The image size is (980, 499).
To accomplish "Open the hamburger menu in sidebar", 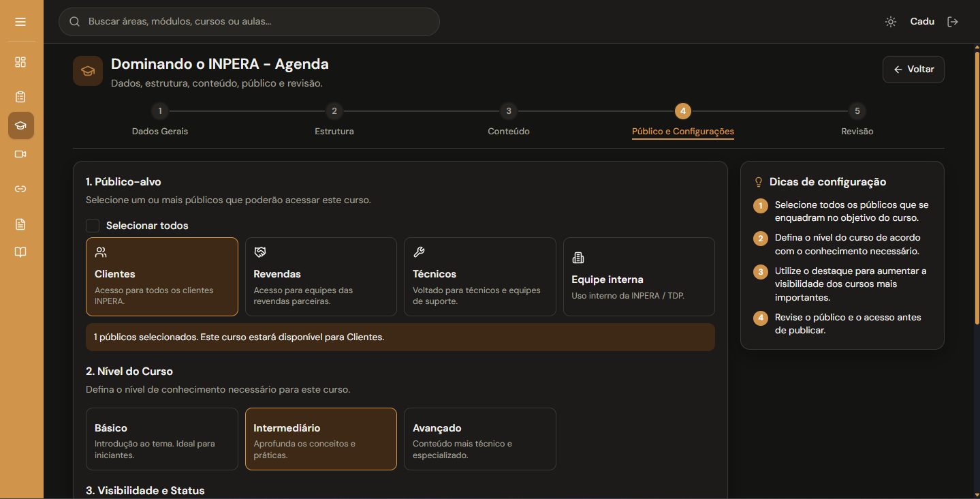I will [x=20, y=22].
